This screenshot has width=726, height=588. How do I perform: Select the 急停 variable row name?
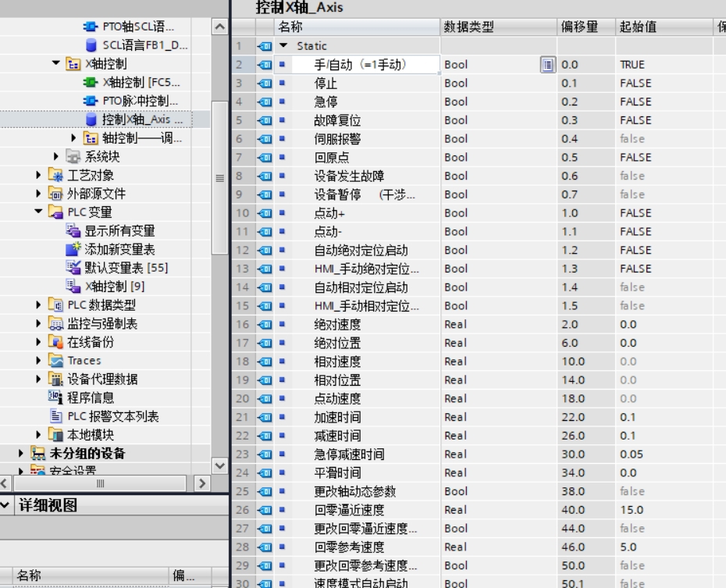tap(326, 102)
